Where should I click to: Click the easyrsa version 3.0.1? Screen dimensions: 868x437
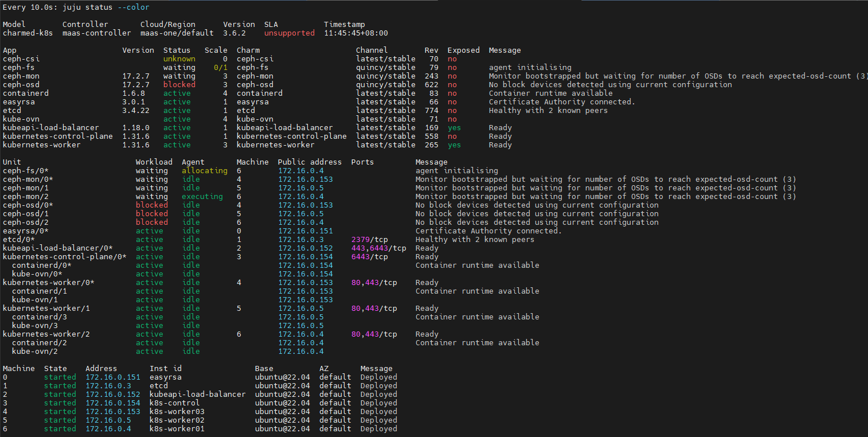click(134, 102)
